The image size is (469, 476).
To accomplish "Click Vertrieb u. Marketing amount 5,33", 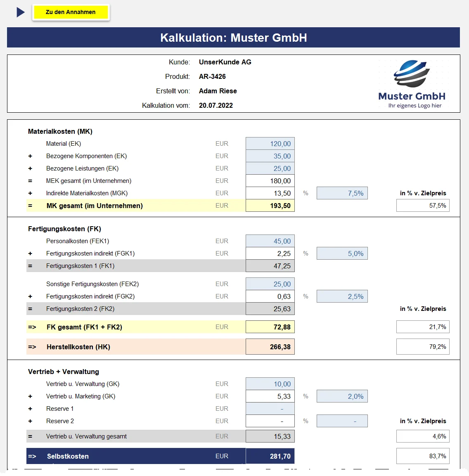I will point(270,396).
